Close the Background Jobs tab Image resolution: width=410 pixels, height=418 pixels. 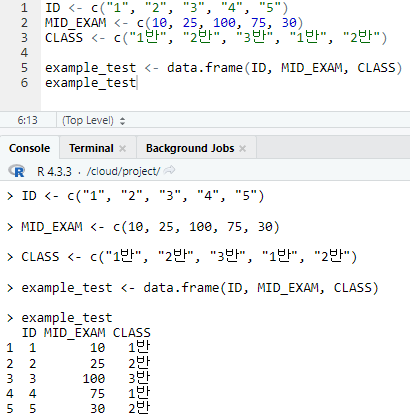(243, 148)
